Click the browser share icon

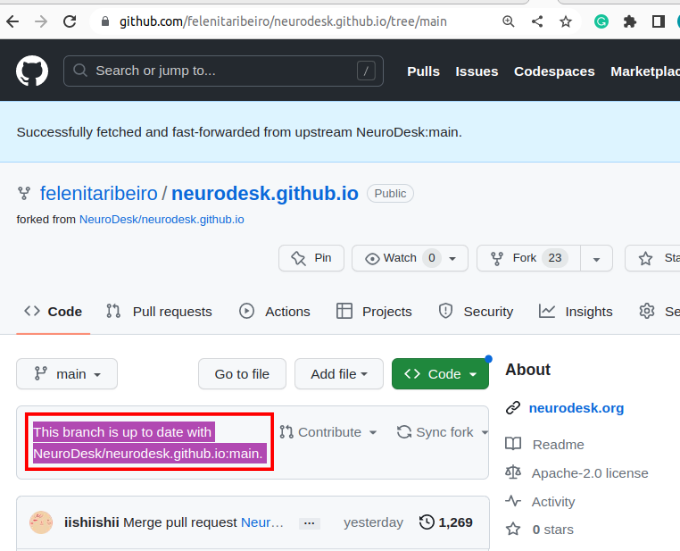pyautogui.click(x=538, y=21)
